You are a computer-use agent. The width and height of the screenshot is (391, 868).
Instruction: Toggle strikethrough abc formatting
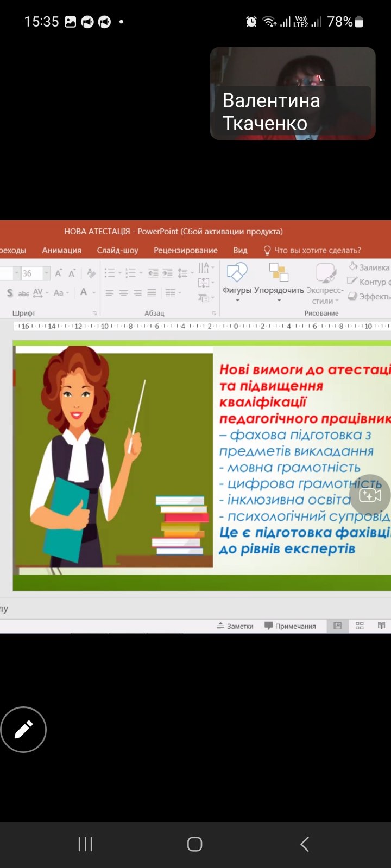tap(23, 293)
